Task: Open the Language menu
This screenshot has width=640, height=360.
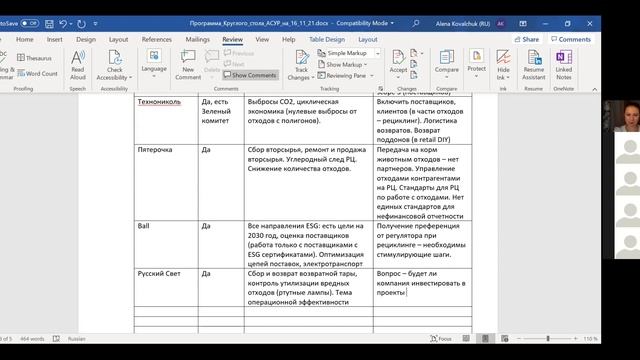Action: [154, 63]
